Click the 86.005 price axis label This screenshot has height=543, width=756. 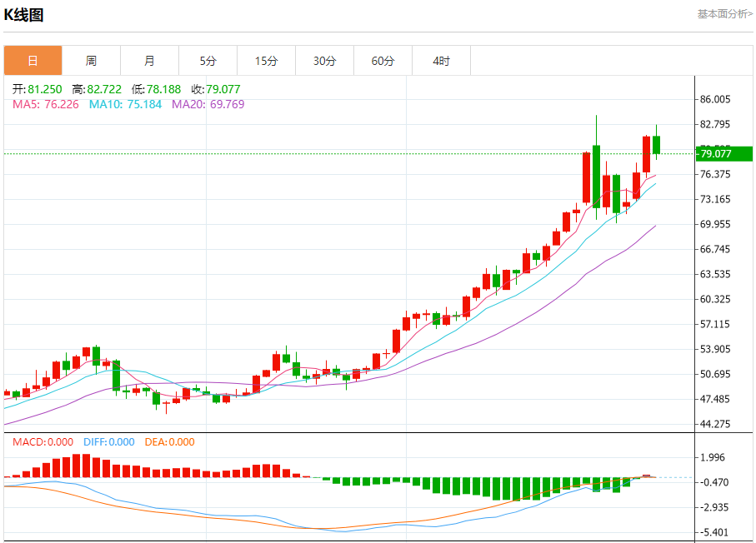pos(717,99)
